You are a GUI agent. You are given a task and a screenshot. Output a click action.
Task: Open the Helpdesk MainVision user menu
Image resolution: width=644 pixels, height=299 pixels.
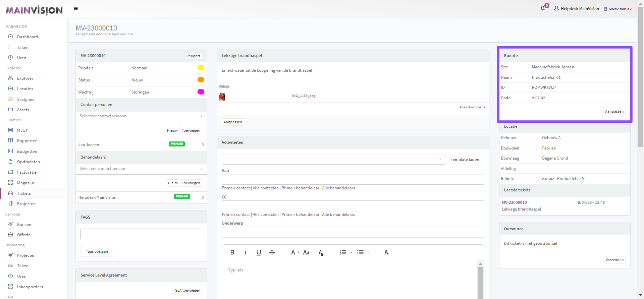(x=577, y=9)
